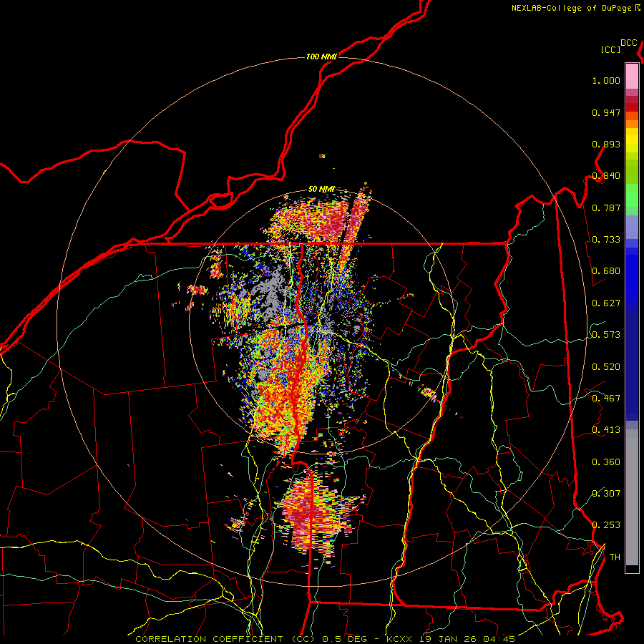The width and height of the screenshot is (644, 644).
Task: Click the 0.307 colorbar value
Action: click(606, 494)
